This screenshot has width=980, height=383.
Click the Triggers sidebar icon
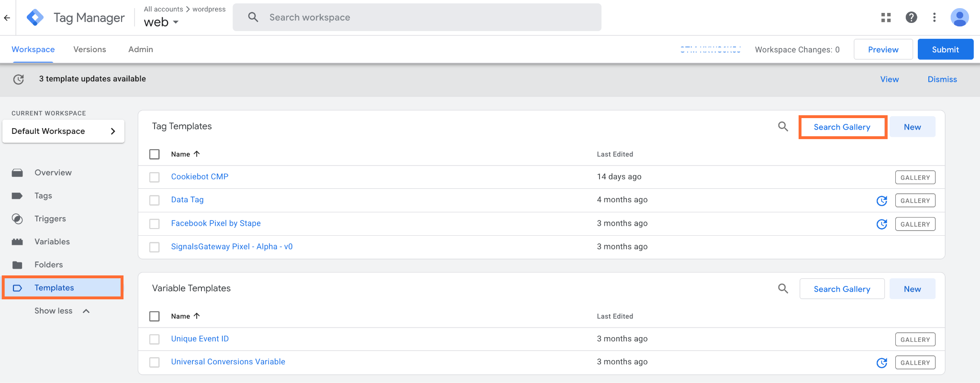(x=17, y=219)
